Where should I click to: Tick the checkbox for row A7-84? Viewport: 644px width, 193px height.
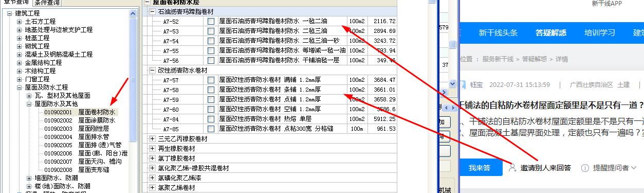211,119
